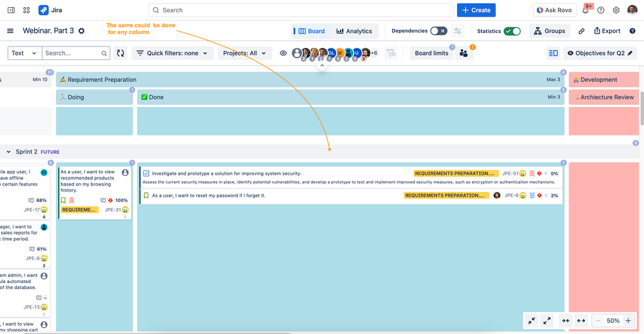
Task: Open the team members icon with orange badge 3
Action: click(463, 53)
